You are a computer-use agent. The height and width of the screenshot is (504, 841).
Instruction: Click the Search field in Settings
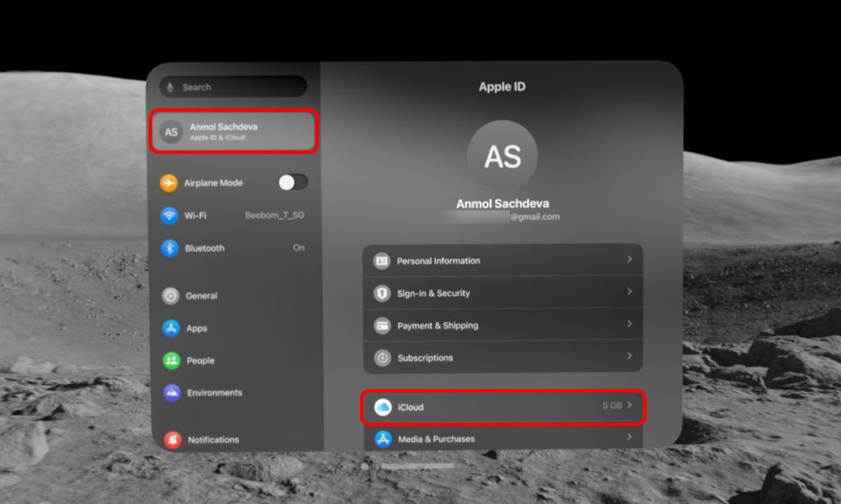[233, 87]
